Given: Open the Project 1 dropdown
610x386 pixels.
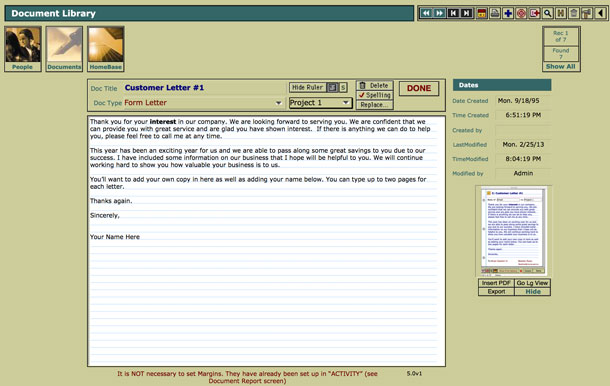Looking at the screenshot, I should [x=321, y=103].
